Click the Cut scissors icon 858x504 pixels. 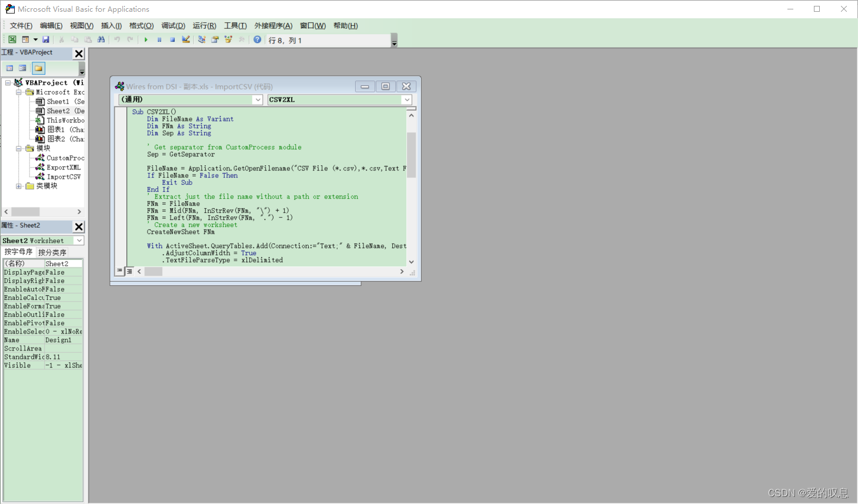click(61, 39)
